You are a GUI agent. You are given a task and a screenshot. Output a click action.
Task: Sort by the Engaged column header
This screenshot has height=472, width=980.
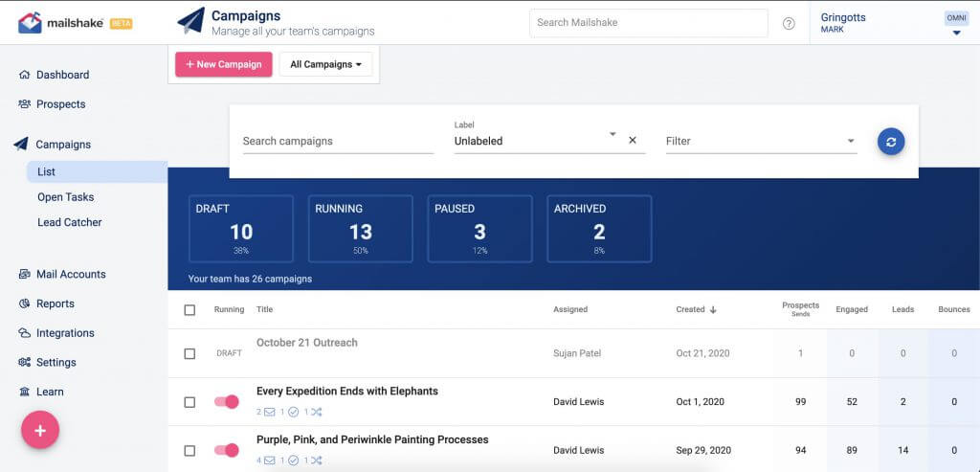click(x=851, y=309)
